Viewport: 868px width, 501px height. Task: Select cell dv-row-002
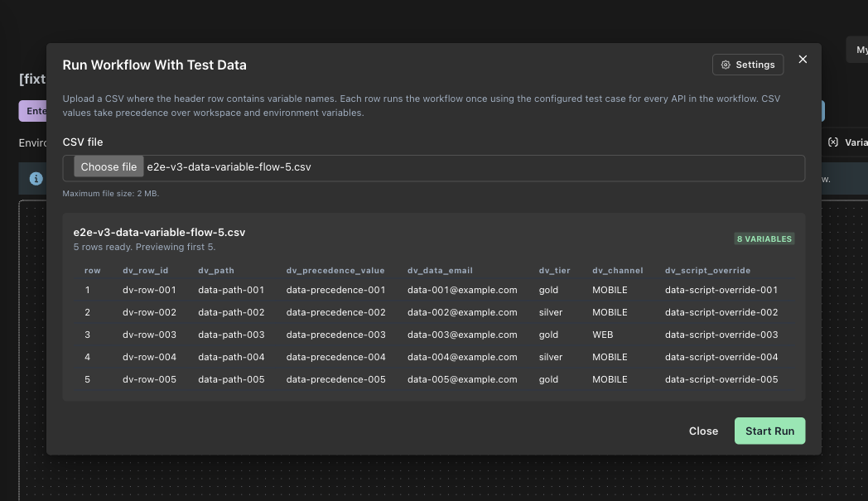coord(149,312)
